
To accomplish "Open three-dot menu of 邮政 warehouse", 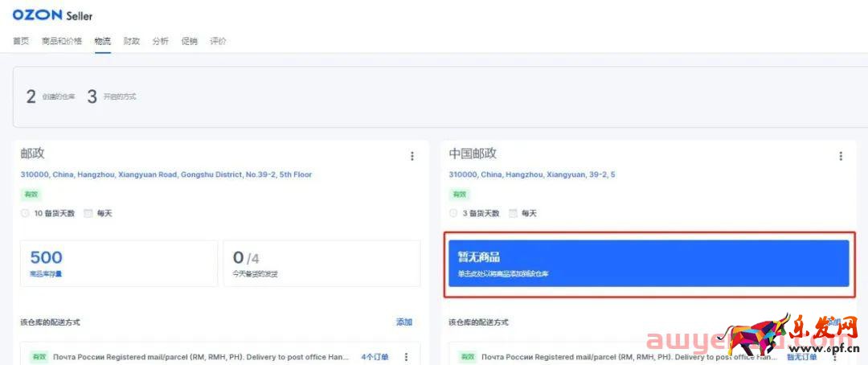I will coord(411,156).
